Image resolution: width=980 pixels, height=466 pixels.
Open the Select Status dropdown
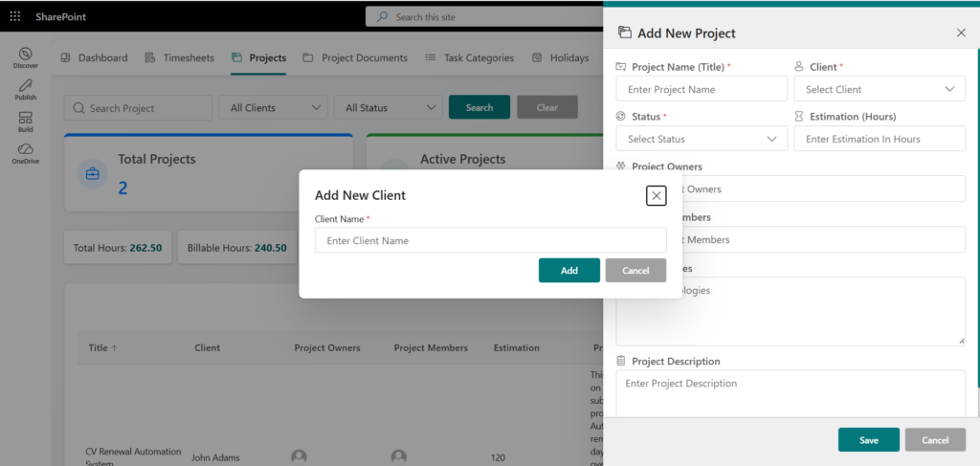pos(702,139)
